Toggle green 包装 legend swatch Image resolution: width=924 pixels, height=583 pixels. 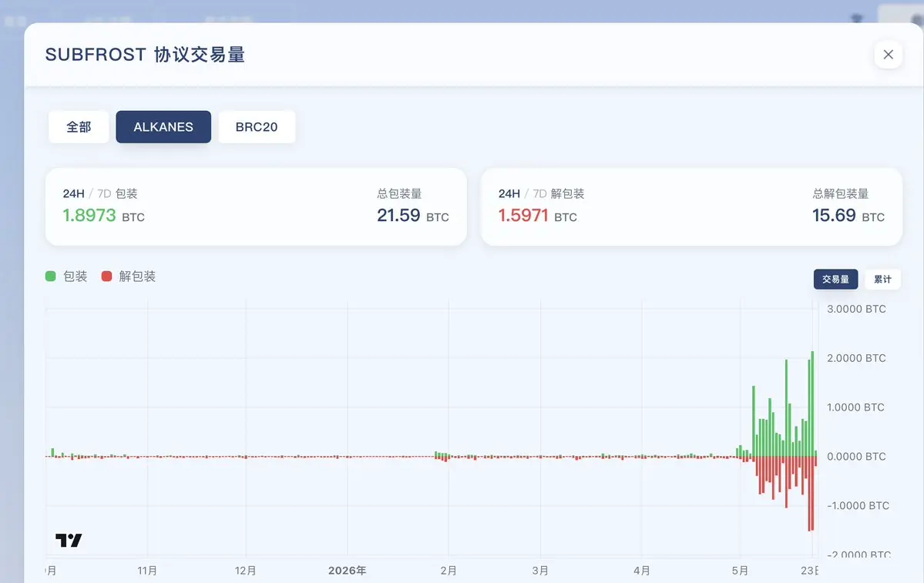click(x=51, y=276)
